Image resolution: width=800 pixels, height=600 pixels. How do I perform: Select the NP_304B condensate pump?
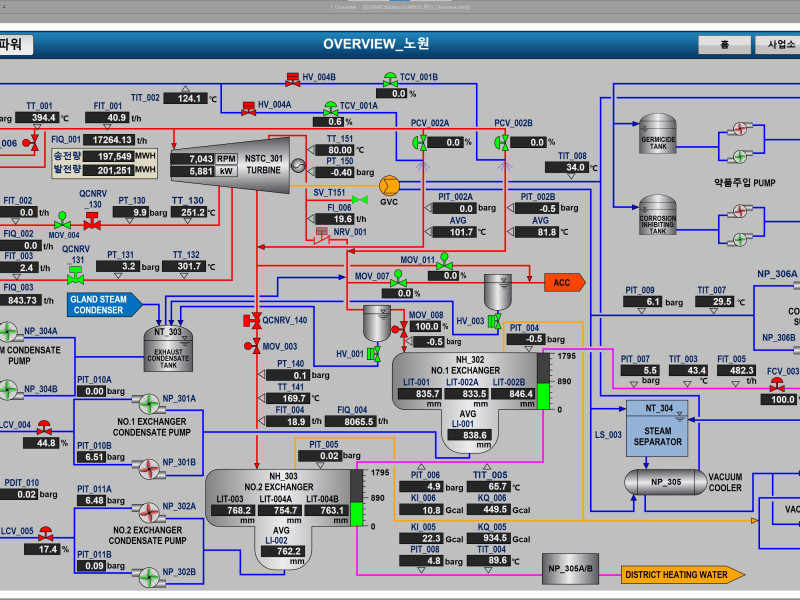point(8,390)
